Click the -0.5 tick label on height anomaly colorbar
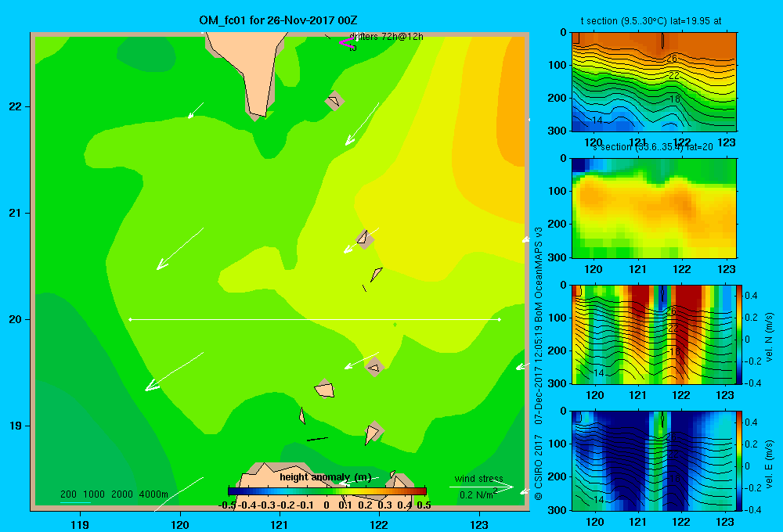The width and height of the screenshot is (783, 532). click(x=227, y=505)
